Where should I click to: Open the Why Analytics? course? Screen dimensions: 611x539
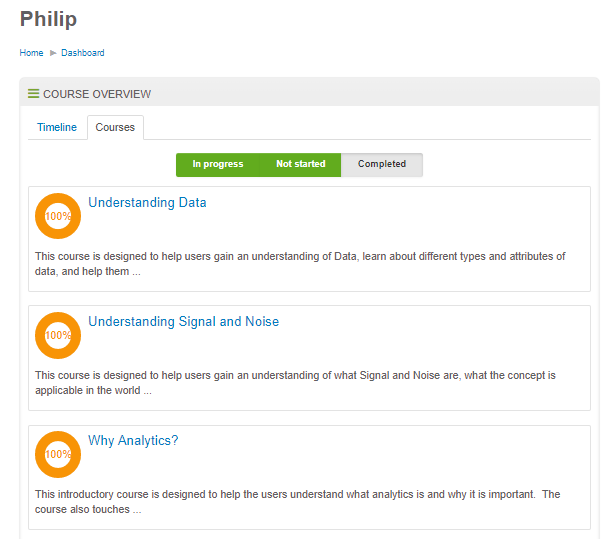pyautogui.click(x=133, y=440)
